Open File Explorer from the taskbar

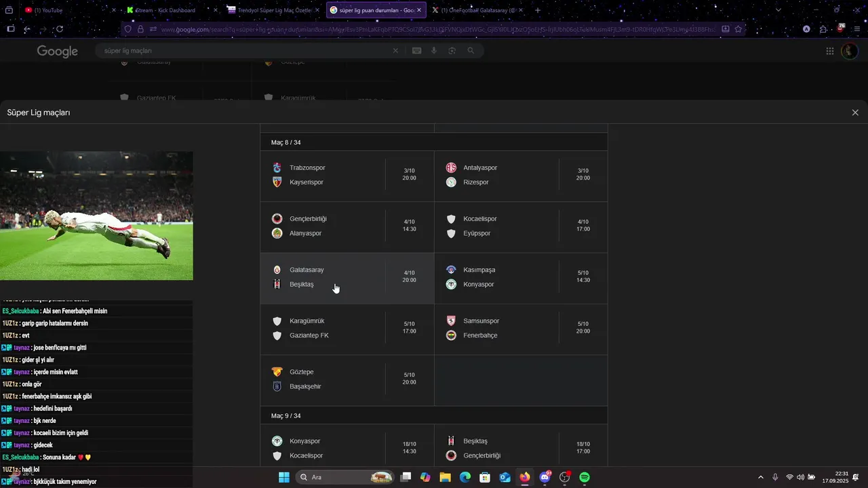coord(445,477)
